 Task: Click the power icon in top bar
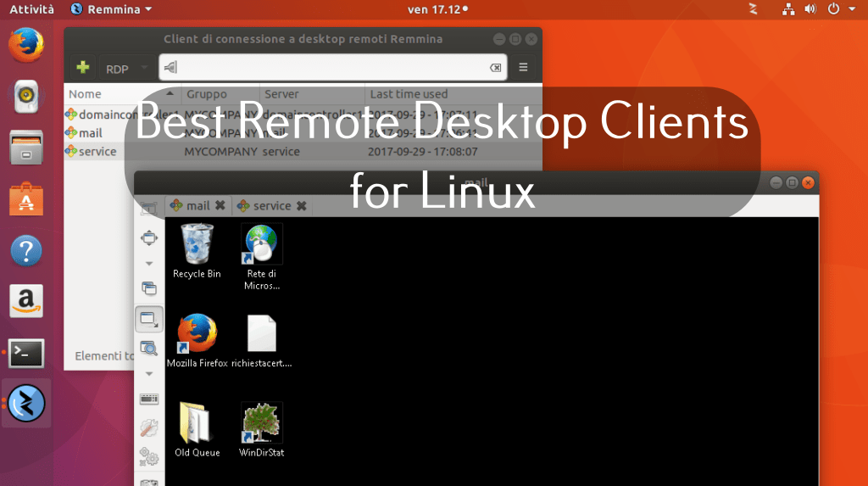[834, 8]
